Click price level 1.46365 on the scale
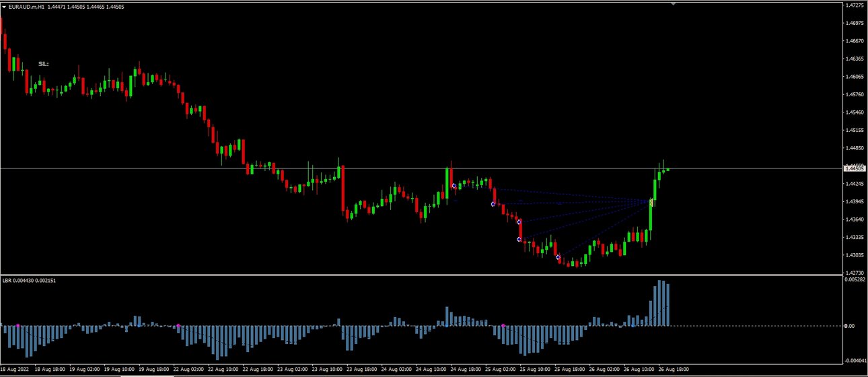The width and height of the screenshot is (868, 377). coord(855,59)
